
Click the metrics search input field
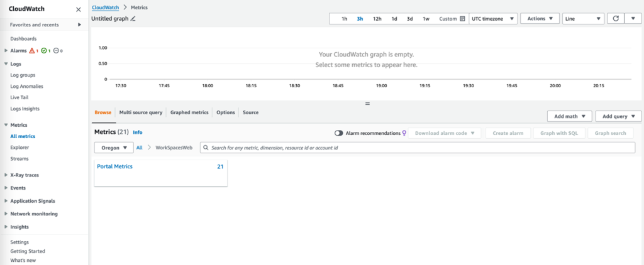pyautogui.click(x=418, y=148)
